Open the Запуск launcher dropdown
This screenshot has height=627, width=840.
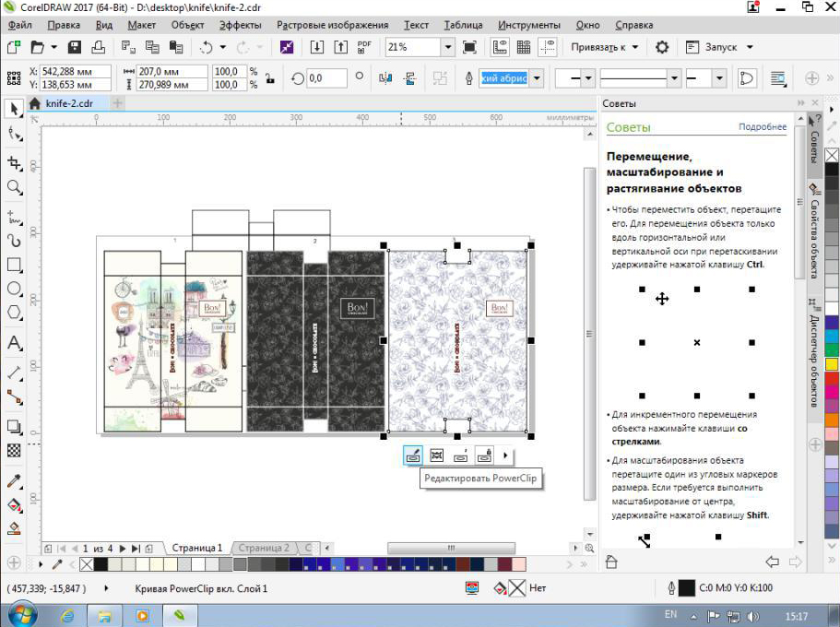coord(751,47)
